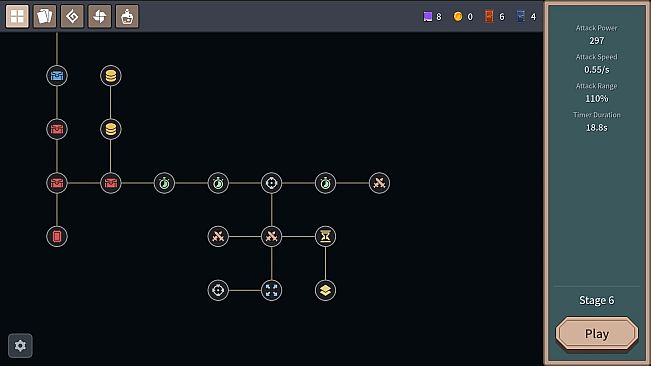Open the potion bottle tab
The image size is (651, 366).
click(127, 17)
